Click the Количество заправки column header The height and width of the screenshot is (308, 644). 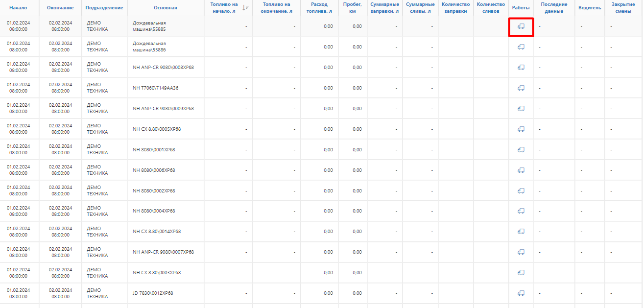click(455, 7)
